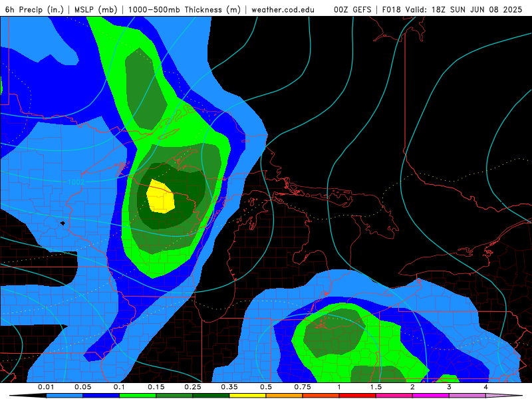The height and width of the screenshot is (399, 532).
Task: Click the '0.1' colorbar tick label
Action: click(x=120, y=387)
